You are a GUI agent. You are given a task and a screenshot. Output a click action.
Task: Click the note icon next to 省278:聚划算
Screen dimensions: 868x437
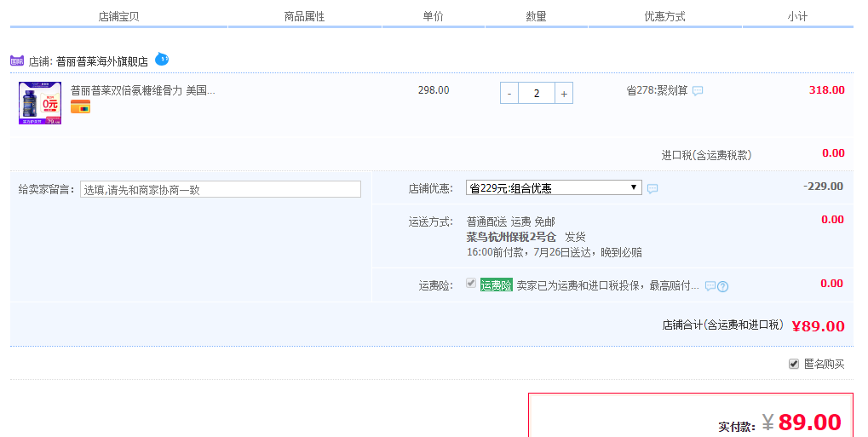(698, 91)
